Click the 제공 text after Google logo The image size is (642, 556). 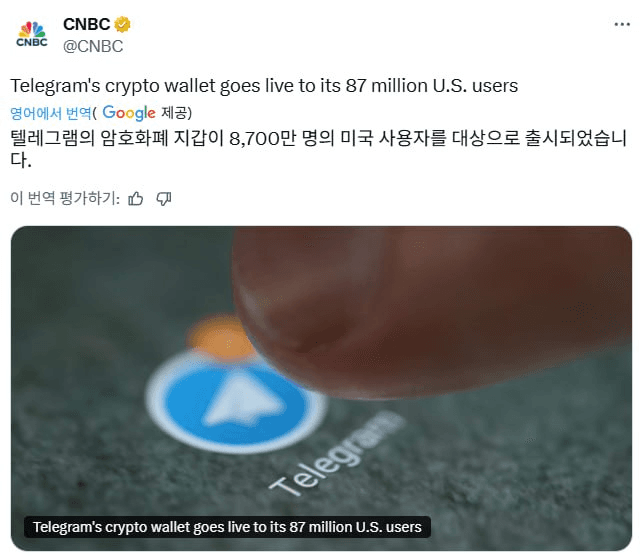pyautogui.click(x=176, y=113)
